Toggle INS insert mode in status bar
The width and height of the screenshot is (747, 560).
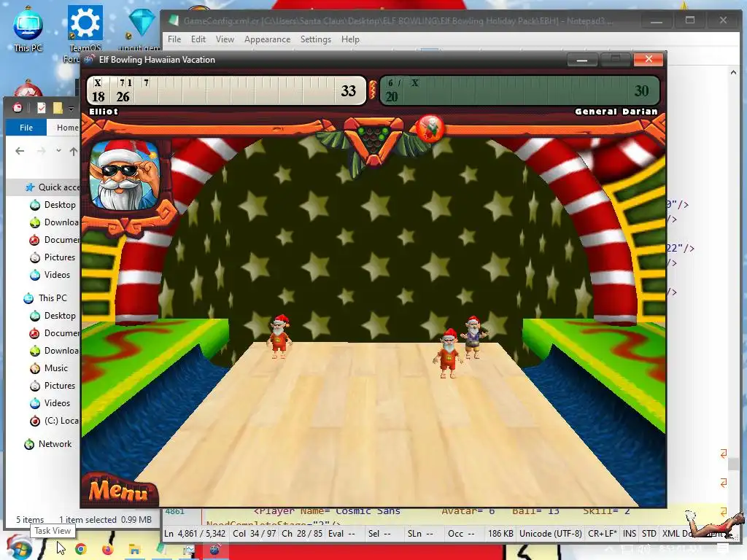pyautogui.click(x=629, y=534)
